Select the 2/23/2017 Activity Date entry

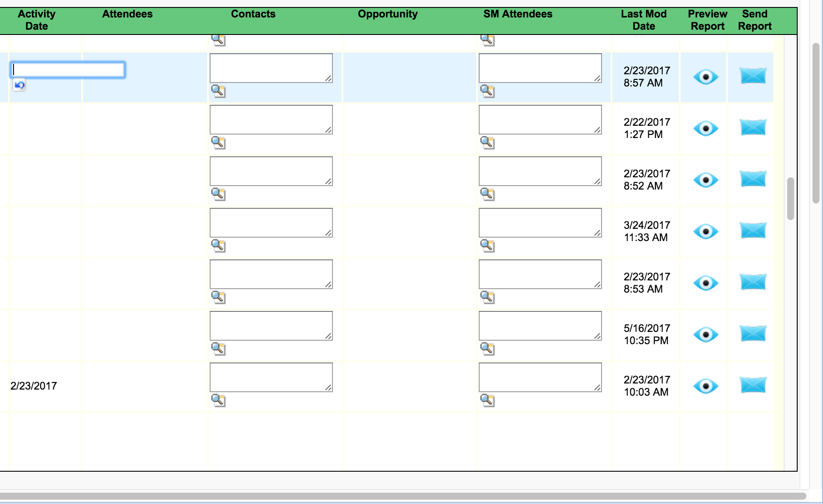point(34,386)
